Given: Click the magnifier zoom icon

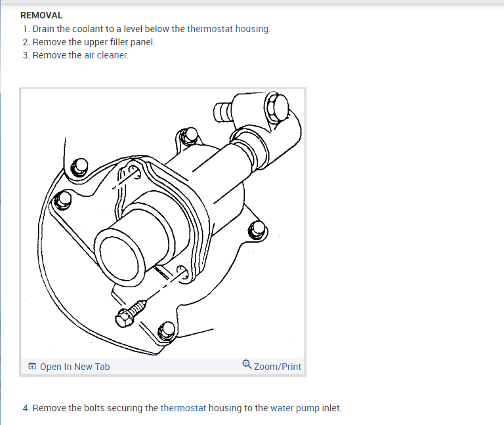Looking at the screenshot, I should pyautogui.click(x=247, y=364).
